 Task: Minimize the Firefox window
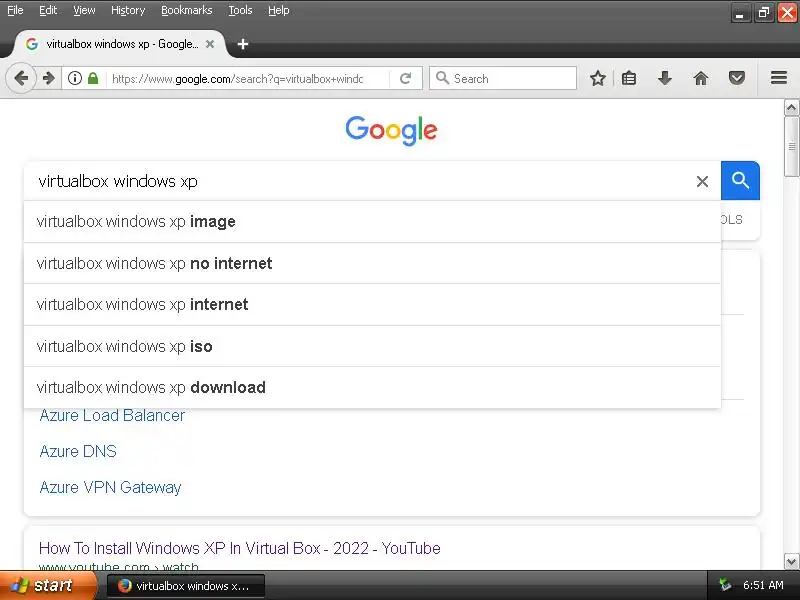pos(740,13)
